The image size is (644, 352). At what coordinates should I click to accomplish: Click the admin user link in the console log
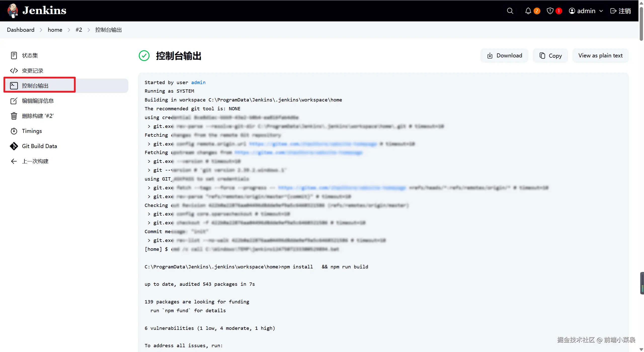point(198,82)
